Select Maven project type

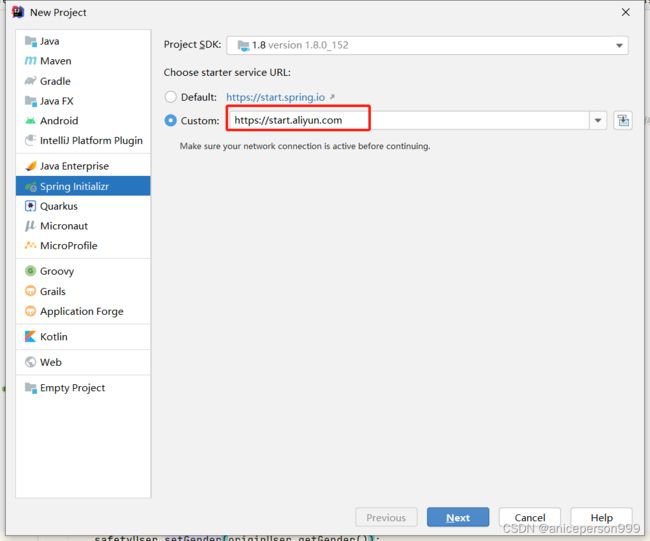pos(83,61)
